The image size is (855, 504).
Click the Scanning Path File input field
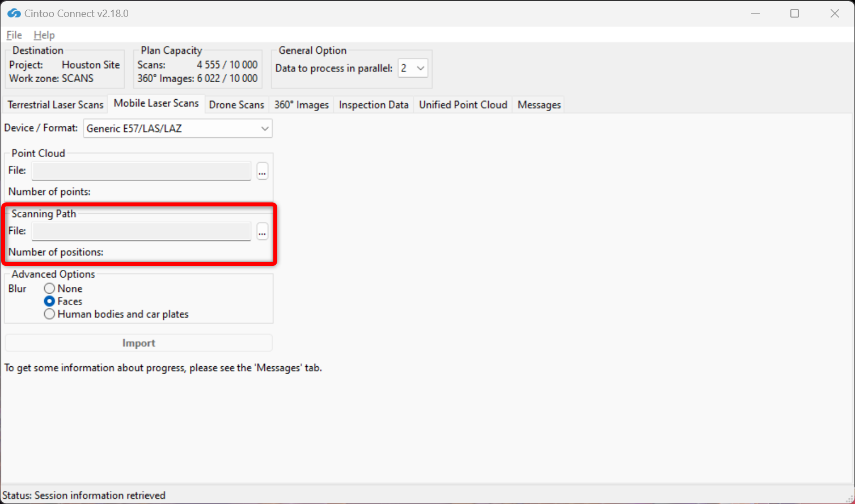tap(141, 231)
